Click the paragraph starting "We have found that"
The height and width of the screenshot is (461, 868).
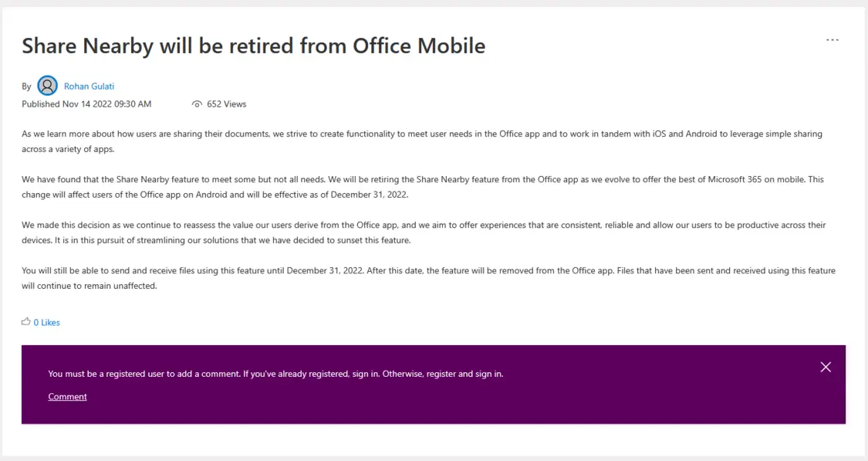point(423,188)
